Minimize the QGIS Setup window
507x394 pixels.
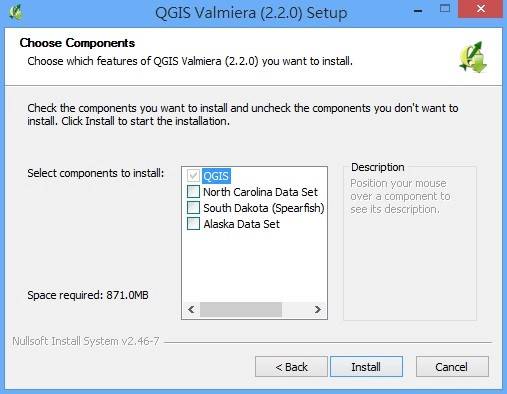tap(418, 11)
